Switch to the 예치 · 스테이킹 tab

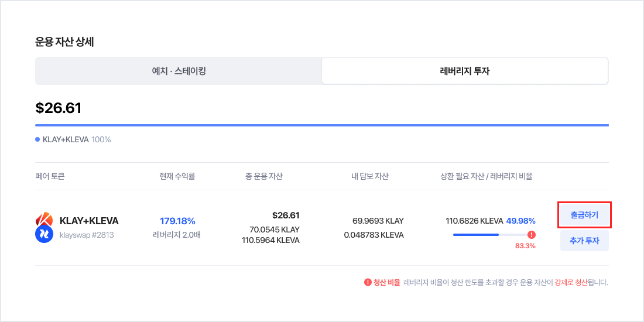point(178,71)
